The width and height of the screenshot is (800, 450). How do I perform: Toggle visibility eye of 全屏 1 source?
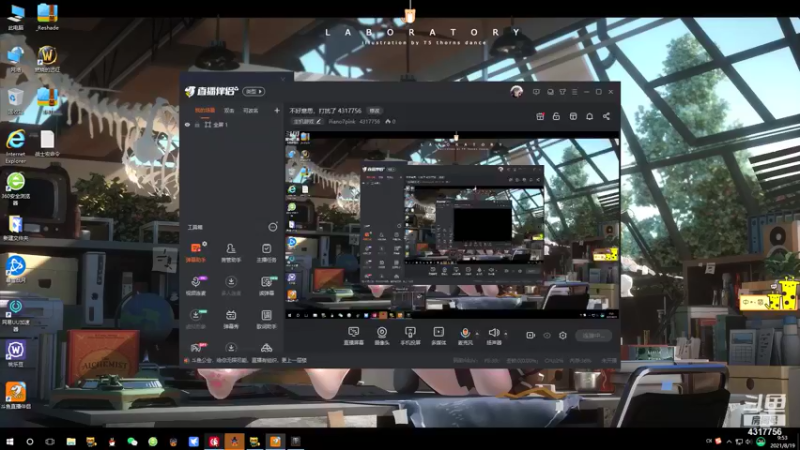187,124
